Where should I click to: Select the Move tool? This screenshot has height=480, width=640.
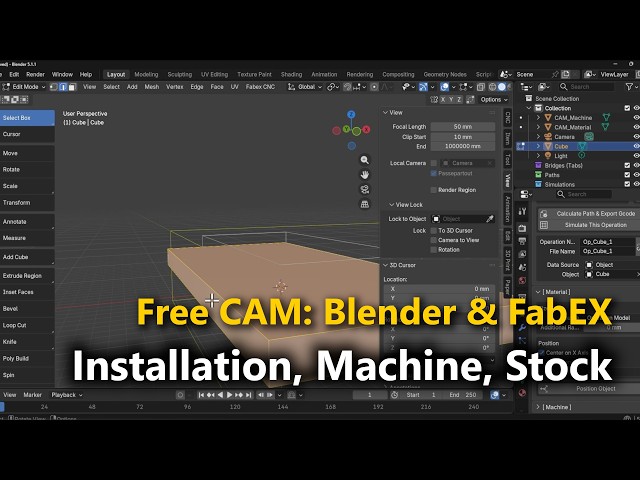click(x=27, y=153)
